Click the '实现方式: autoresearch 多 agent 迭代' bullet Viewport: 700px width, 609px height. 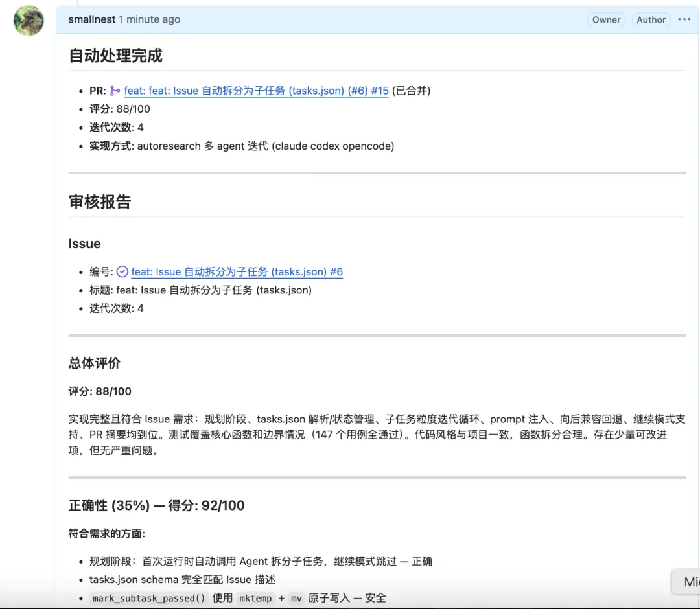click(242, 146)
